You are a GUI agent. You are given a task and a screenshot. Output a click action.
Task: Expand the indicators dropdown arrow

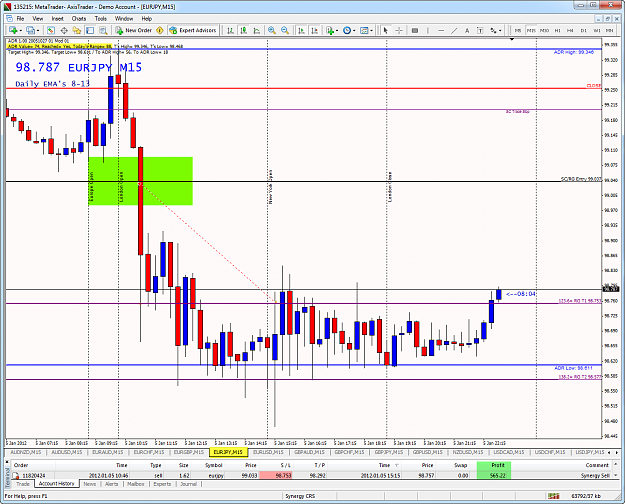[x=337, y=30]
